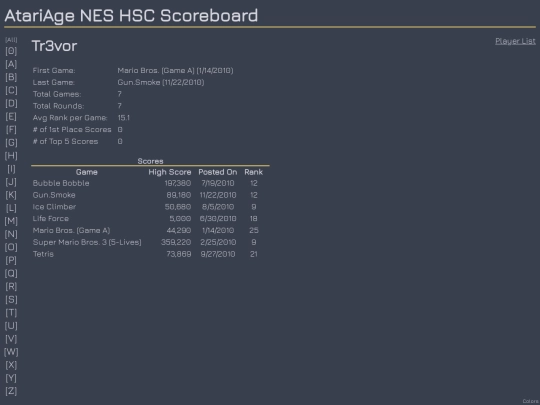The height and width of the screenshot is (405, 540).
Task: Click the Avg Rank per Game value 15.1
Action: pyautogui.click(x=124, y=118)
